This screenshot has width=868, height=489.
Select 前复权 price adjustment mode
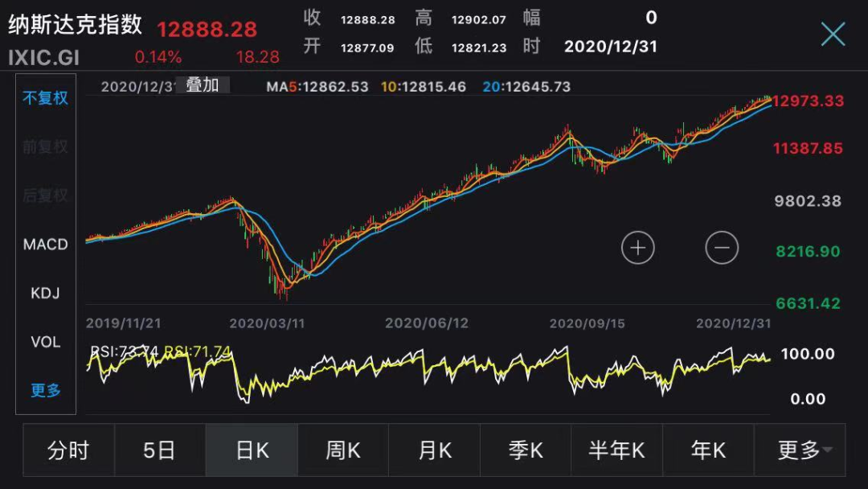click(45, 146)
